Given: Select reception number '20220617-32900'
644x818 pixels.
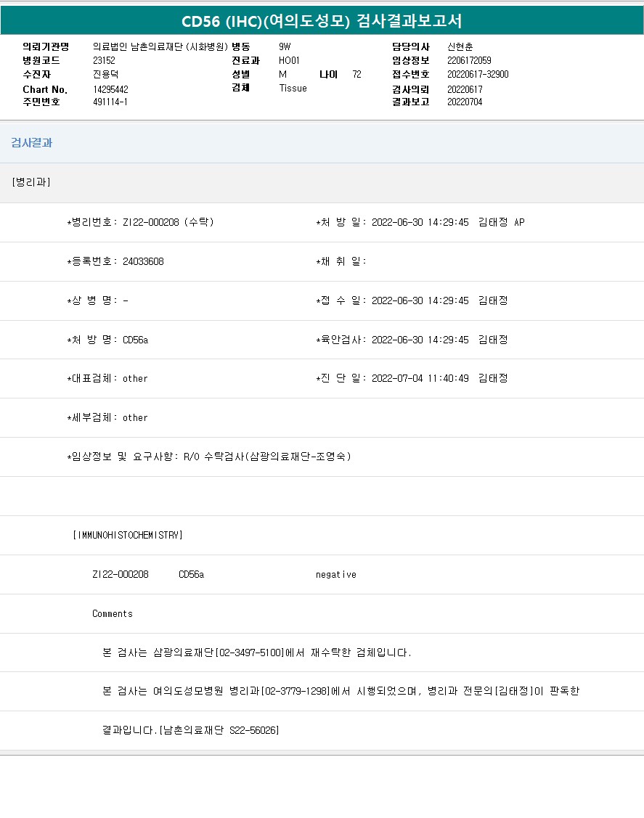Looking at the screenshot, I should (478, 75).
